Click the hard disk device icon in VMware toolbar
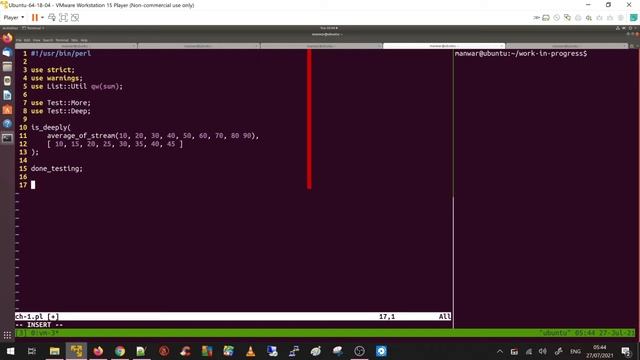 click(546, 18)
